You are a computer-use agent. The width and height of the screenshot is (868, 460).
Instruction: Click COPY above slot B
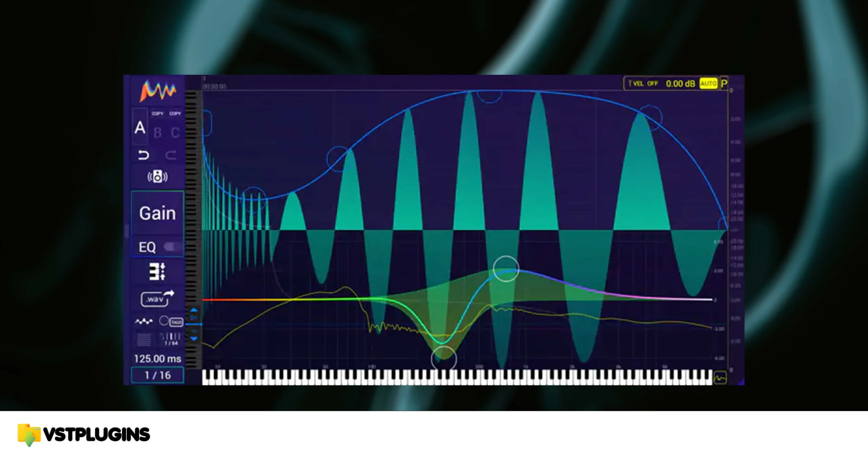[157, 114]
